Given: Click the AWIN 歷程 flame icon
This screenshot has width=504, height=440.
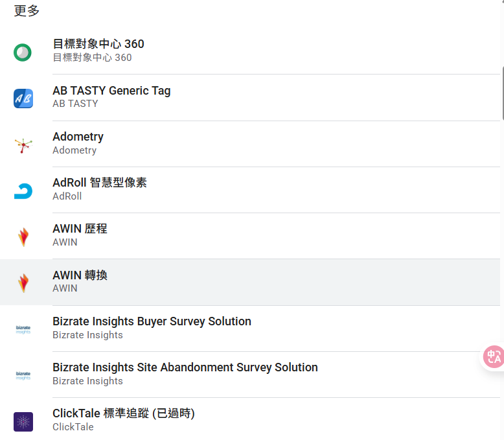Looking at the screenshot, I should click(23, 237).
